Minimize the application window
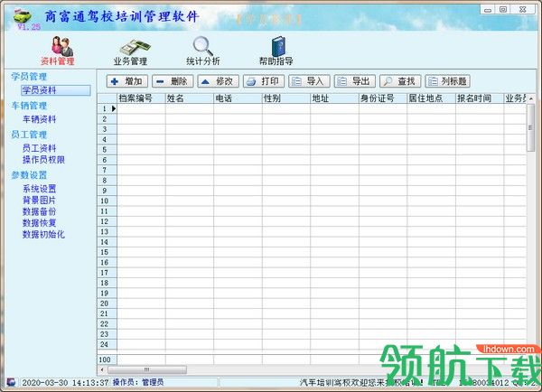542x392 pixels. tap(488, 10)
